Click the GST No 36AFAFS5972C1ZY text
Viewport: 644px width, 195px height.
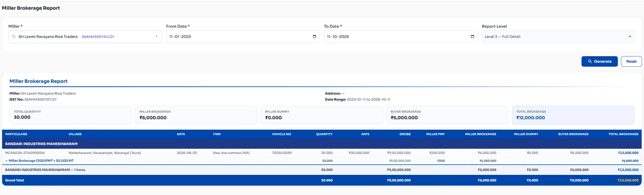(33, 100)
